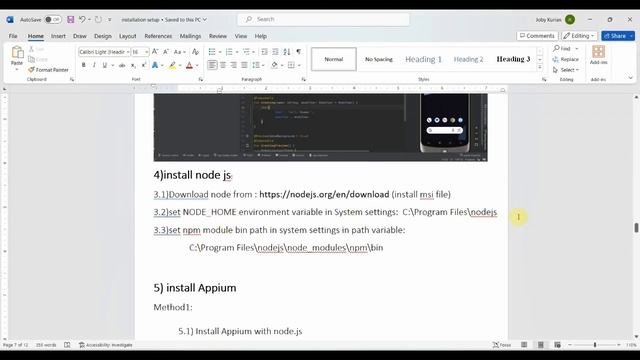The image size is (640, 360).
Task: Justify the paragraph text
Action: point(244,65)
